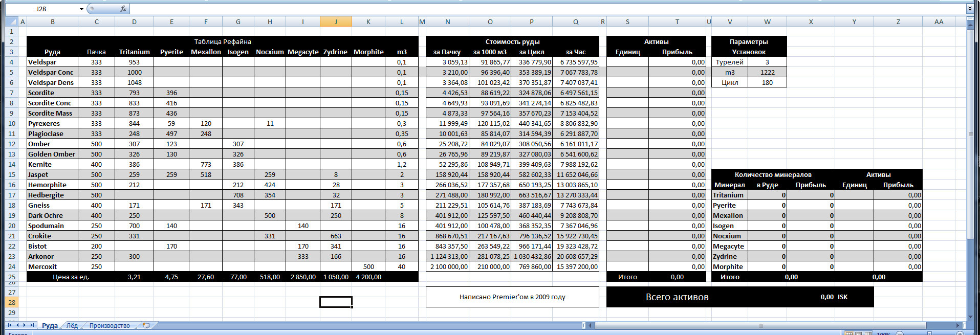Expand the formula bar with chevron
The image size is (980, 335).
970,9
